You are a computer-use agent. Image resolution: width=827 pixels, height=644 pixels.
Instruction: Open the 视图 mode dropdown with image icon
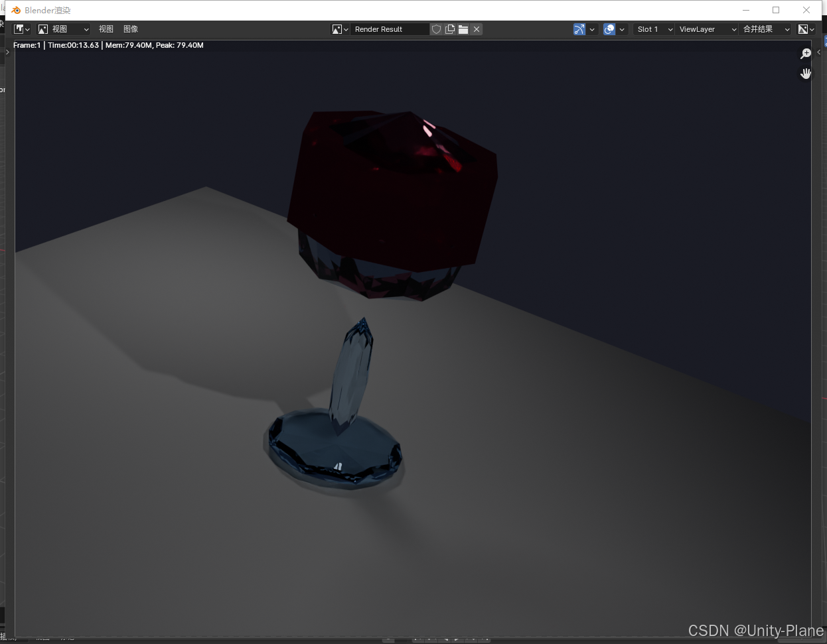(x=63, y=29)
